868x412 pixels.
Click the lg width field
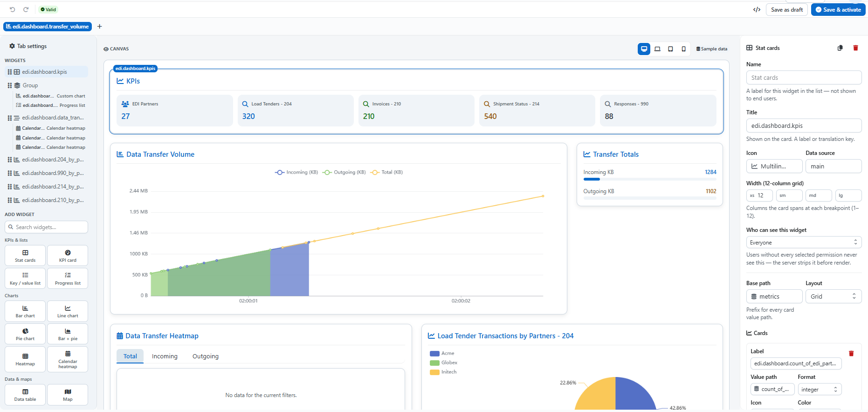(848, 196)
